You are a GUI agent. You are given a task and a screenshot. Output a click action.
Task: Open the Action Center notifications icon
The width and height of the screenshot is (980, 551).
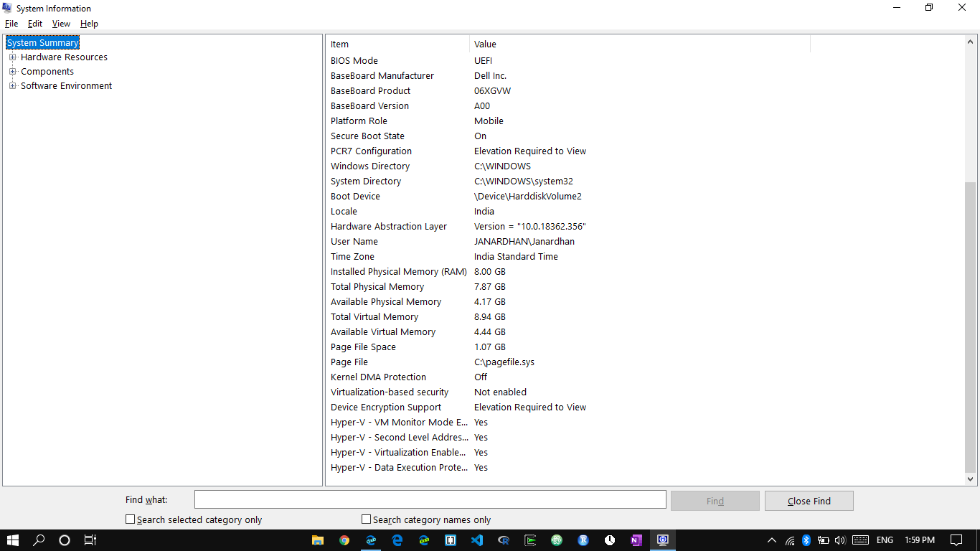click(956, 540)
